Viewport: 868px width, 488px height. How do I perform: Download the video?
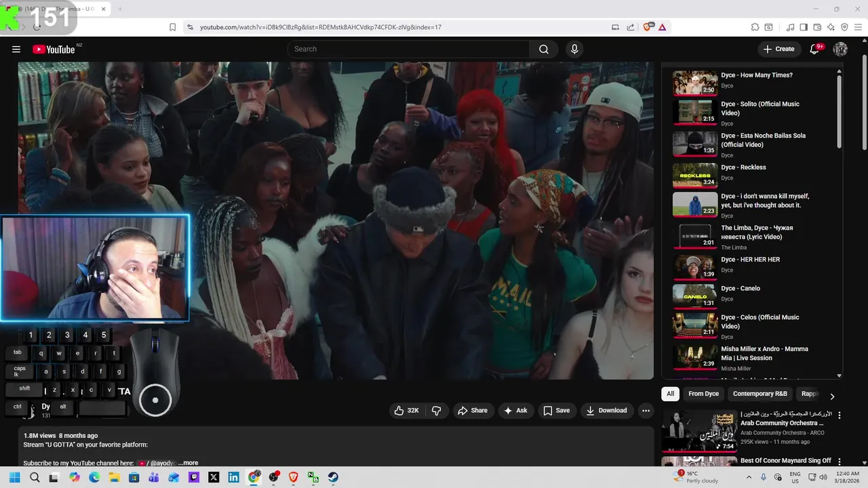[x=606, y=410]
